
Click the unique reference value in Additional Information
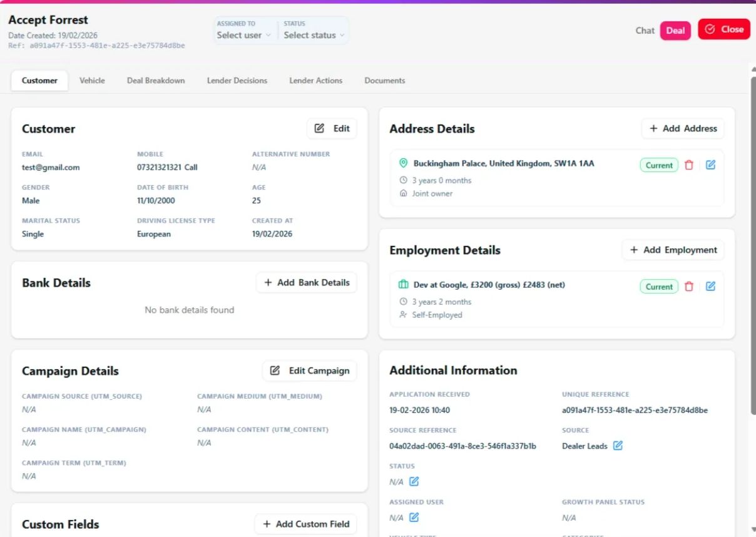click(x=635, y=411)
